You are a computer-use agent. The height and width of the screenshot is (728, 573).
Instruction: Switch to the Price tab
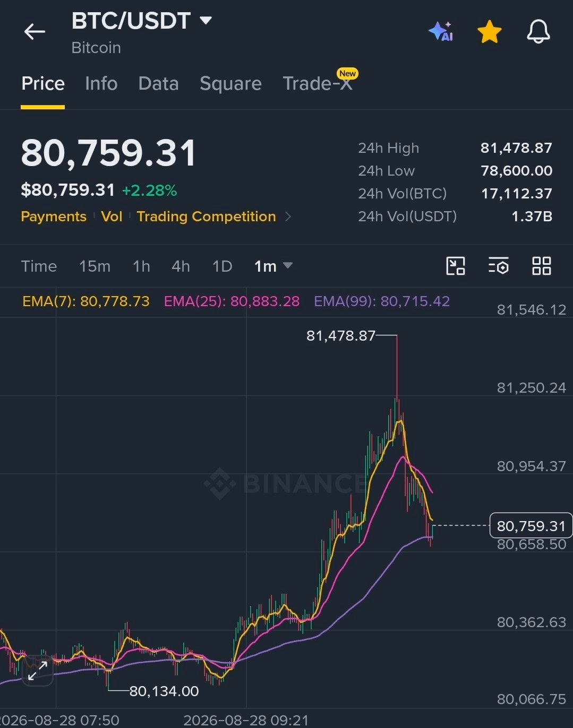[43, 83]
